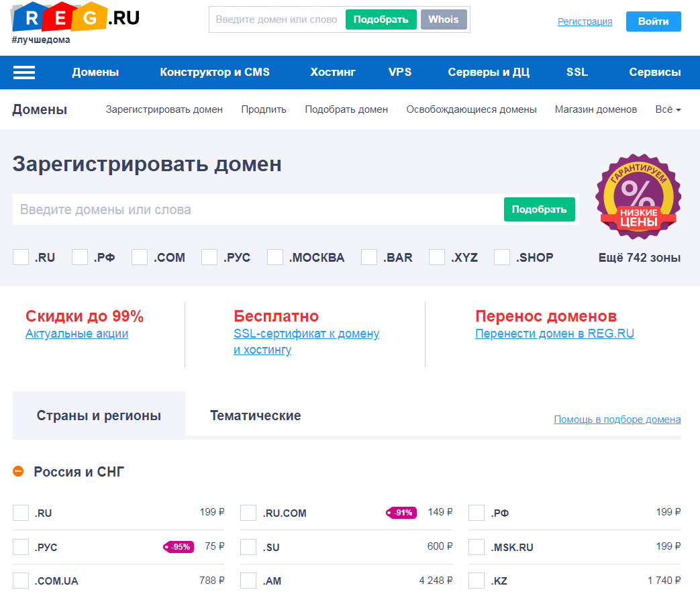Image resolution: width=700 pixels, height=596 pixels.
Task: Open the Домены main menu
Action: tap(95, 72)
